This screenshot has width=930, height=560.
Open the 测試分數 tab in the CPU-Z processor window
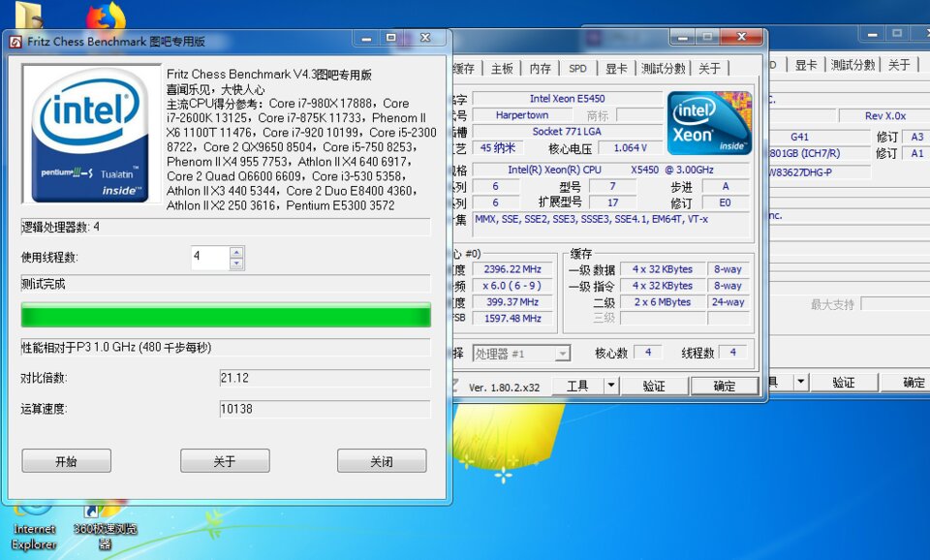[x=663, y=68]
